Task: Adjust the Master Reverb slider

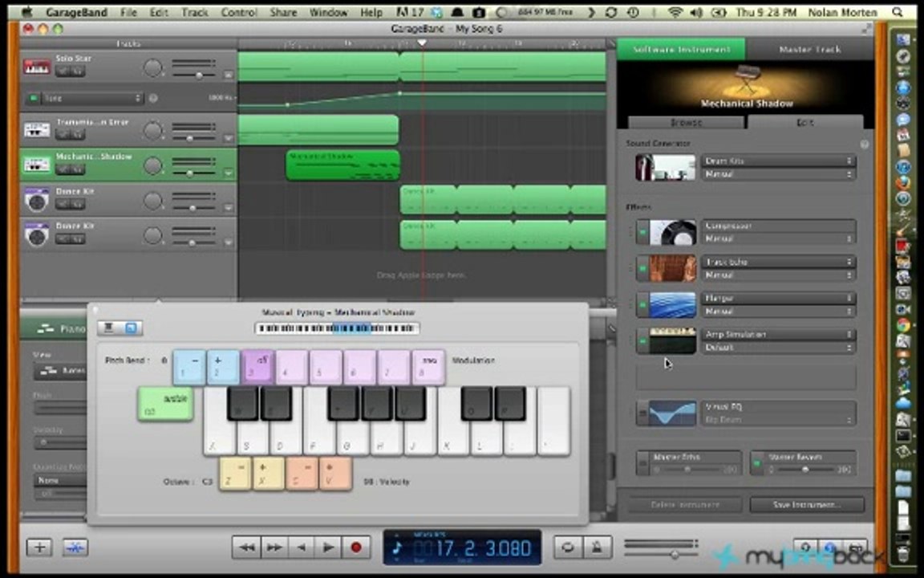Action: coord(804,470)
